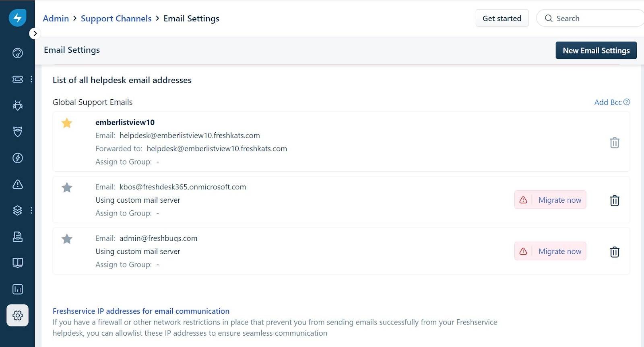Open the Problems bug icon

(x=17, y=105)
